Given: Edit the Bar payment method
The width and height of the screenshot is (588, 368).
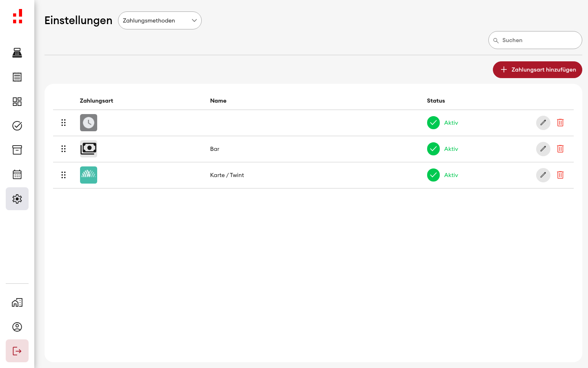Looking at the screenshot, I should (x=543, y=149).
